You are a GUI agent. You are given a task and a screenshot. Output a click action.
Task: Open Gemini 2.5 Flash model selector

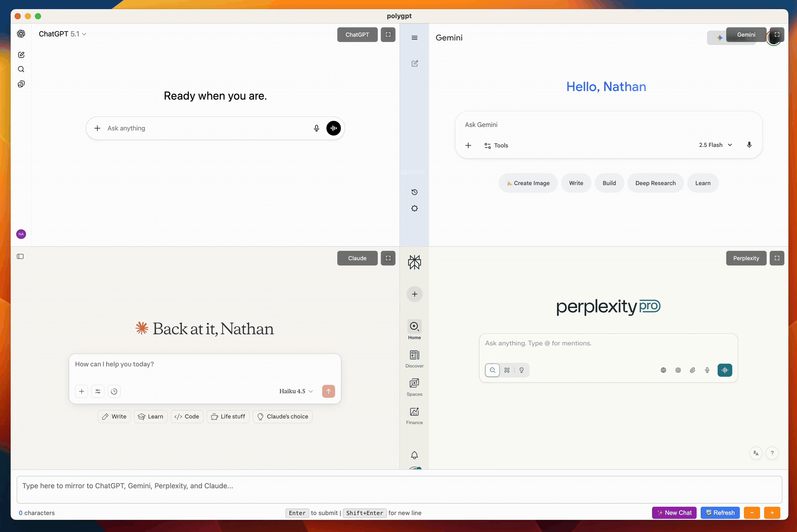coord(715,145)
